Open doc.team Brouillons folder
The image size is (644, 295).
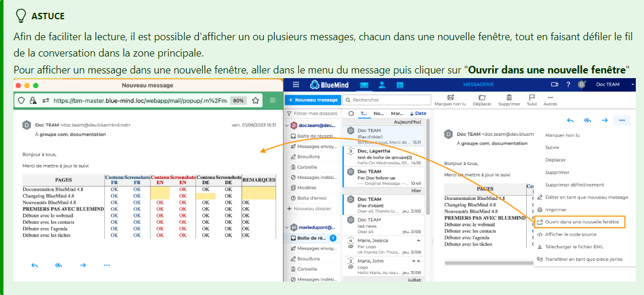tap(313, 156)
